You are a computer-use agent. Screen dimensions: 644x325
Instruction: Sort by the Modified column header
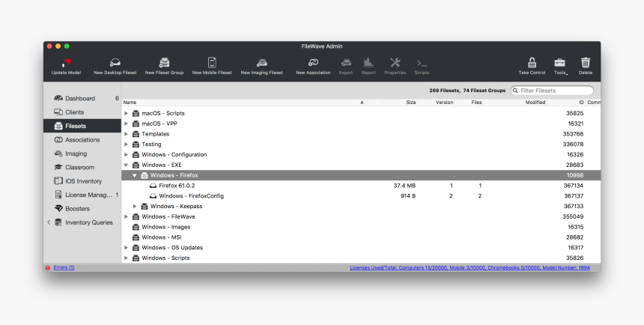tap(515, 103)
